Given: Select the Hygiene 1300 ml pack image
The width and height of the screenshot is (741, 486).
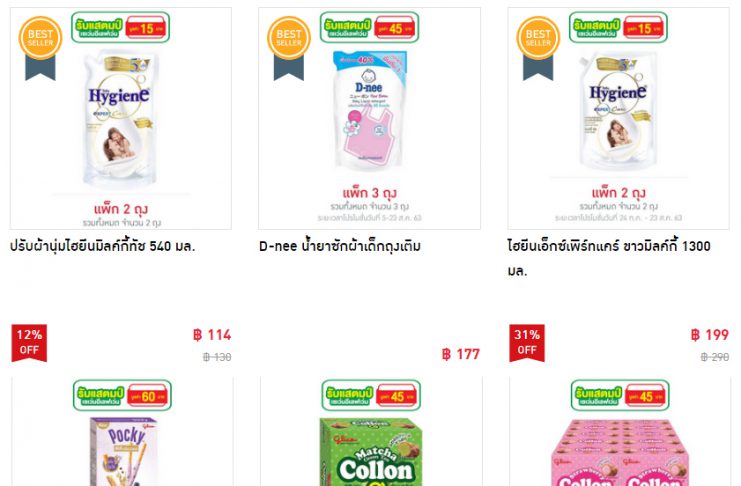Looking at the screenshot, I should (618, 111).
